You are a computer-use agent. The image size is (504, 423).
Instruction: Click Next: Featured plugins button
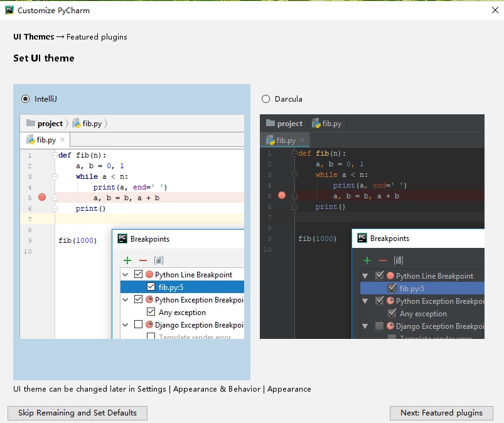pyautogui.click(x=441, y=413)
